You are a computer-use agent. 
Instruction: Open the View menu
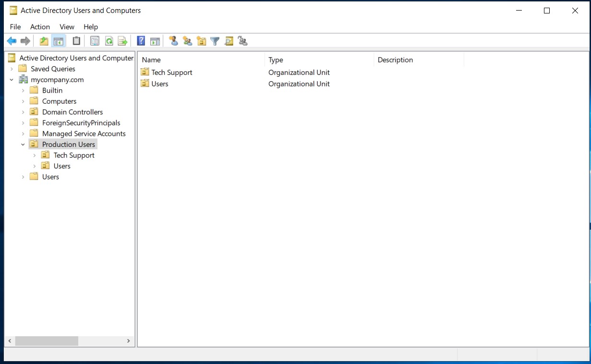[x=67, y=27]
